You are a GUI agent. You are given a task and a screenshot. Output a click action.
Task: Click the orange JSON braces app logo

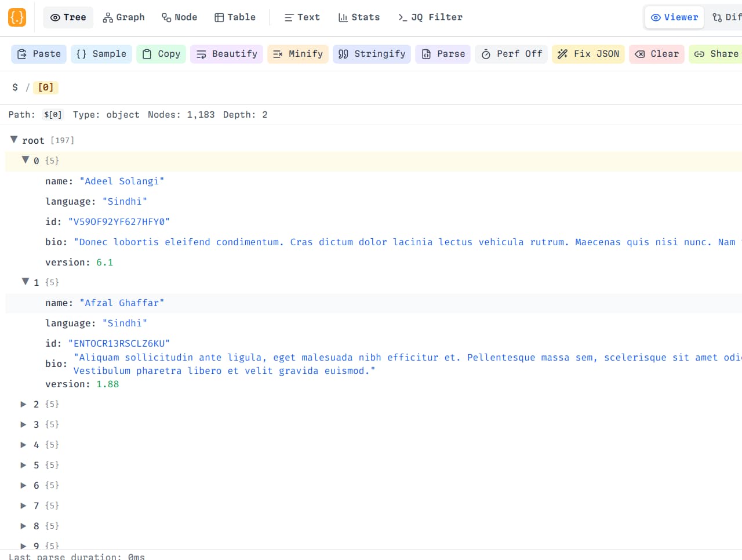point(17,17)
